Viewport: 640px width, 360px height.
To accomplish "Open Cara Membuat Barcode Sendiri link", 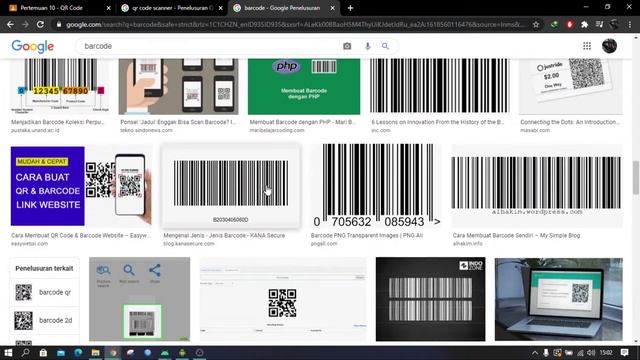I will [516, 236].
